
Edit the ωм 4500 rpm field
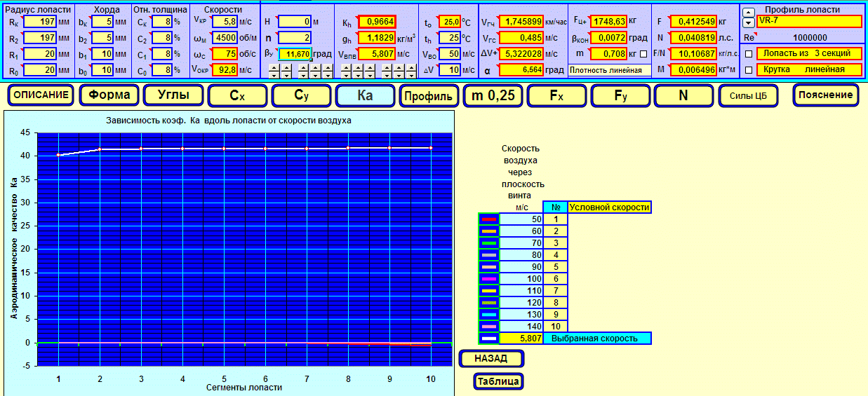[226, 38]
